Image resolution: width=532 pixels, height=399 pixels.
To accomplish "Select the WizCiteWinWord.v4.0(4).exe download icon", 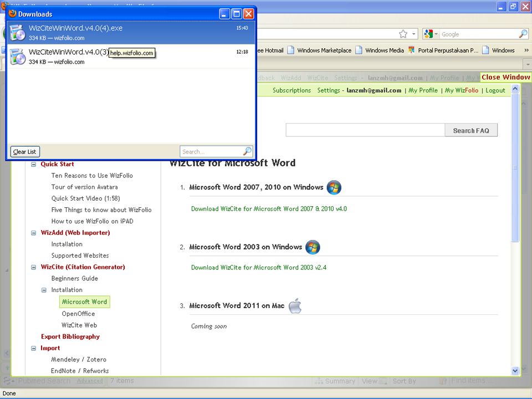I will pyautogui.click(x=18, y=33).
